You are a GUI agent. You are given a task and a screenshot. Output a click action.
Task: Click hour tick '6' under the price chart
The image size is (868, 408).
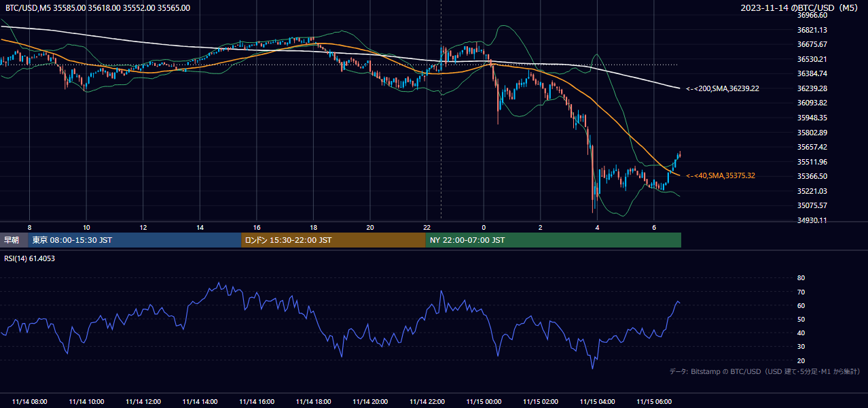pyautogui.click(x=653, y=227)
